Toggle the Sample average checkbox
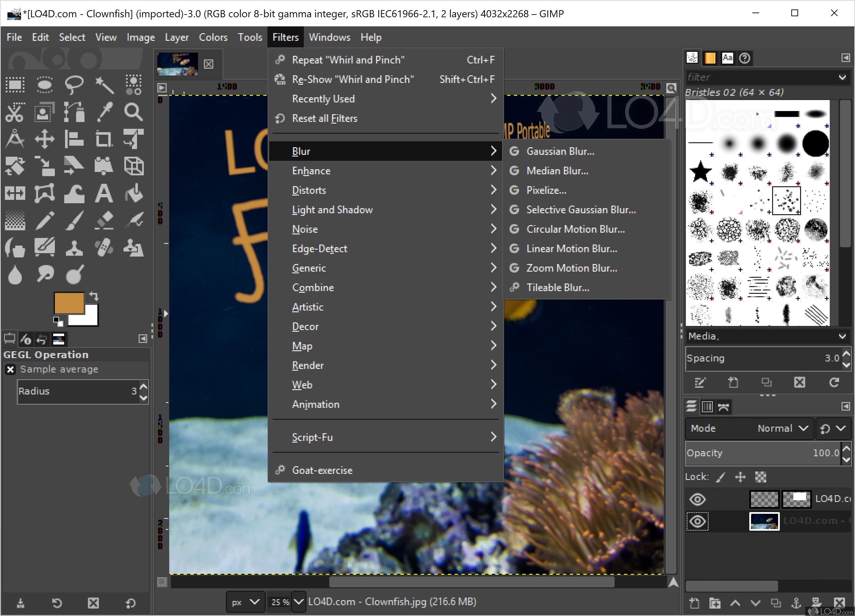The width and height of the screenshot is (855, 616). coord(10,369)
